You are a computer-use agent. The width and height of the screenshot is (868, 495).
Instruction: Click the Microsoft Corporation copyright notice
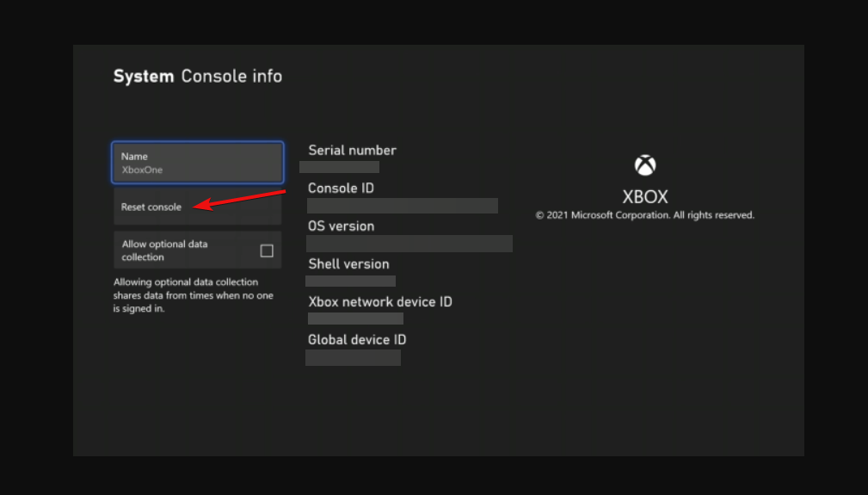[645, 215]
